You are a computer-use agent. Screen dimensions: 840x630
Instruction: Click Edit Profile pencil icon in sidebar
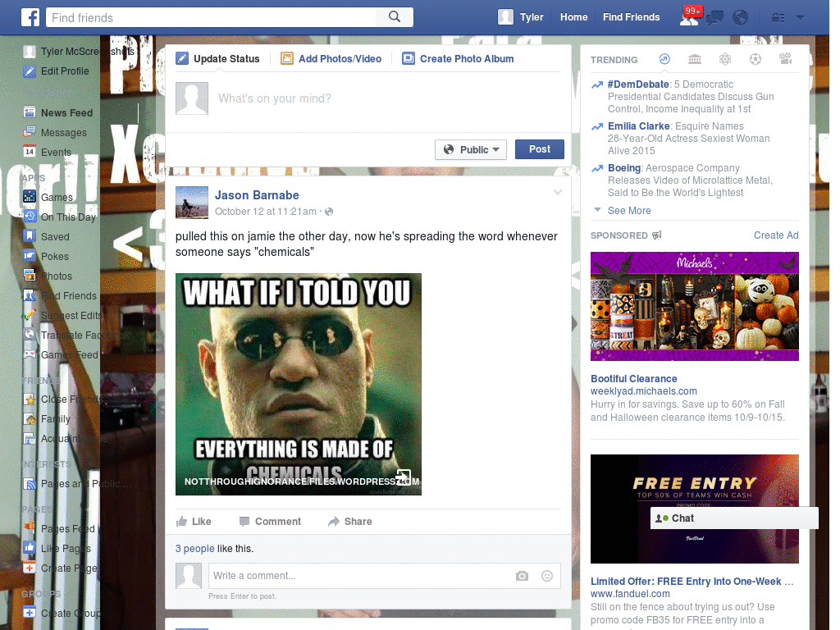click(30, 71)
